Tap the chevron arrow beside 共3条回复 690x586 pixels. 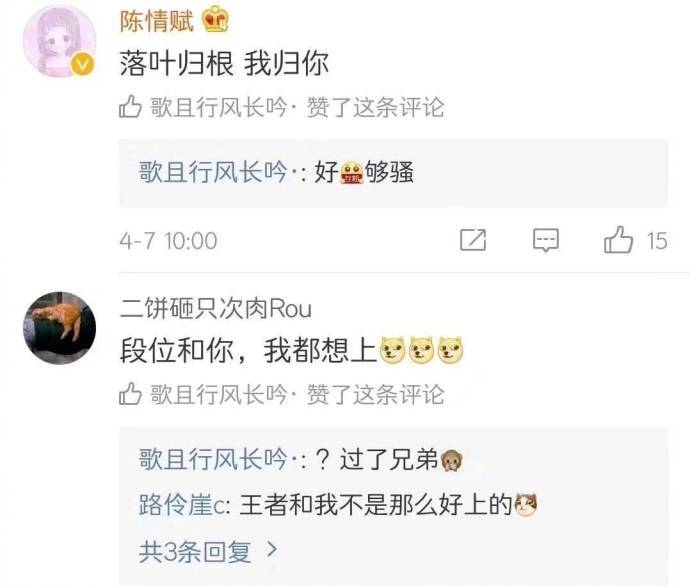273,549
